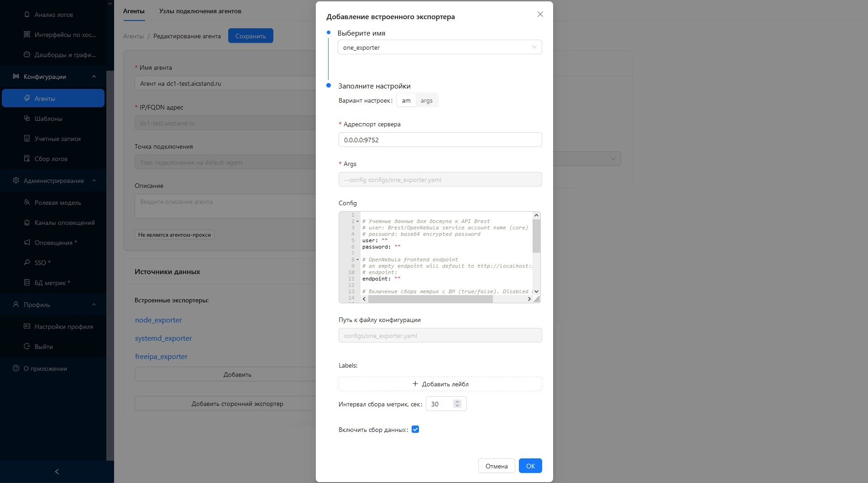The height and width of the screenshot is (483, 868).
Task: Click the Учетные записи icon
Action: (27, 139)
